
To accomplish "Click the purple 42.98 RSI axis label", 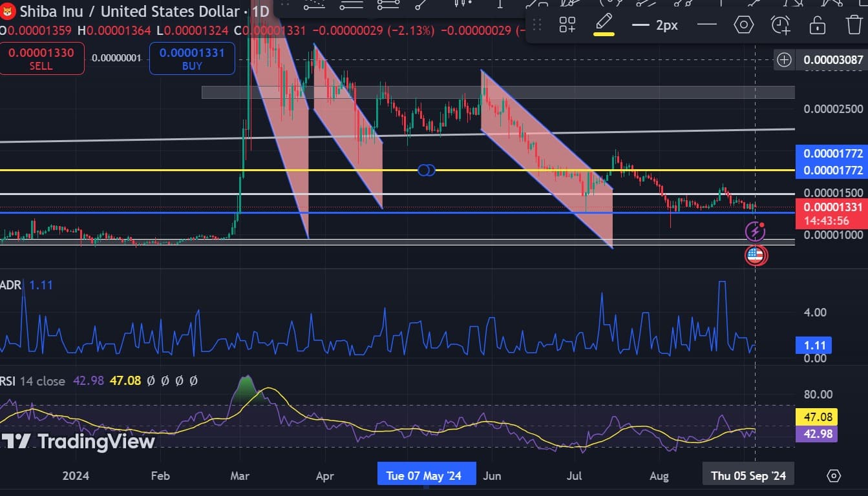I will tap(816, 433).
